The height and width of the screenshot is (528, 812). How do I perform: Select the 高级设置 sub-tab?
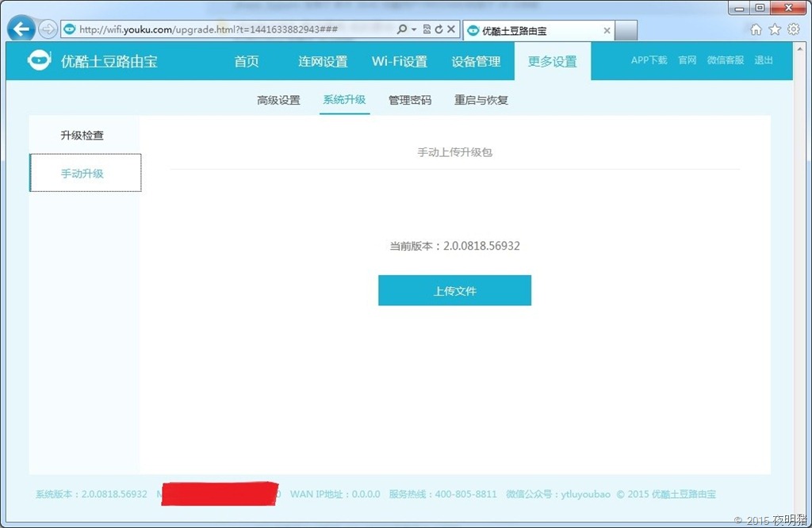tap(278, 101)
